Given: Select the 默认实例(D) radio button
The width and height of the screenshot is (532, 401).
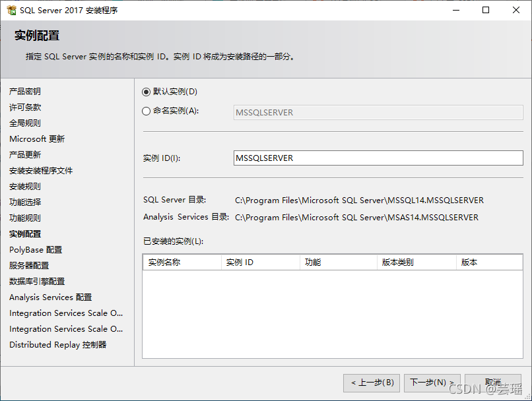Looking at the screenshot, I should (147, 92).
